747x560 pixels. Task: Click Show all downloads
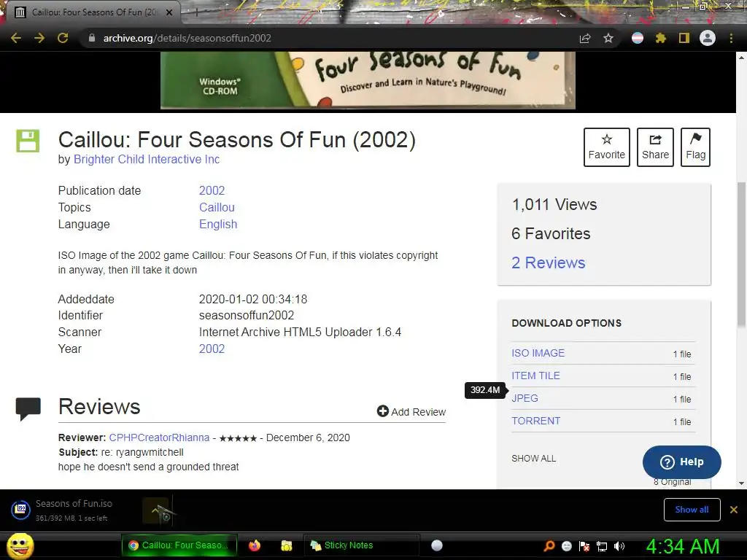(692, 510)
